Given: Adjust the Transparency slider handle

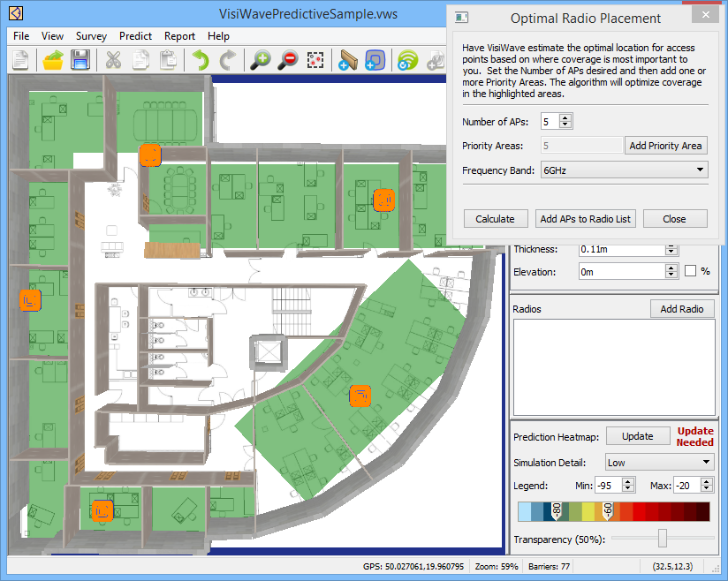Looking at the screenshot, I should tap(663, 538).
